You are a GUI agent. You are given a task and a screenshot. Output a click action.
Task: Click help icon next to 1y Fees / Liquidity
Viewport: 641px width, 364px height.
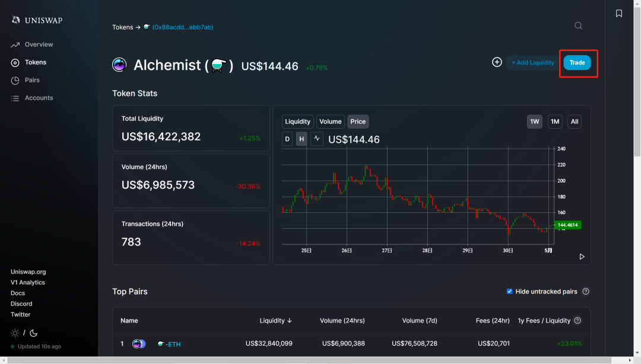(577, 321)
